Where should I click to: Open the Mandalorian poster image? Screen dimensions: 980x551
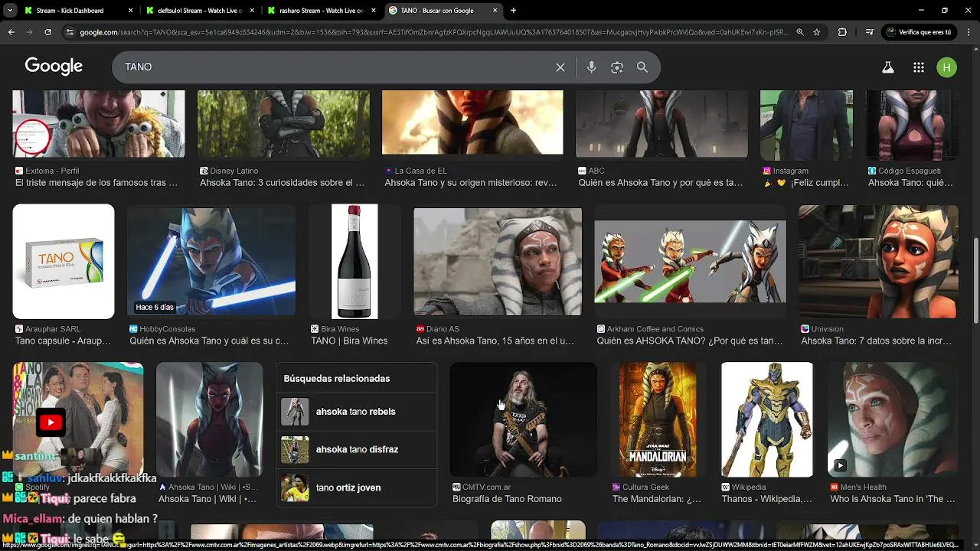pyautogui.click(x=658, y=419)
